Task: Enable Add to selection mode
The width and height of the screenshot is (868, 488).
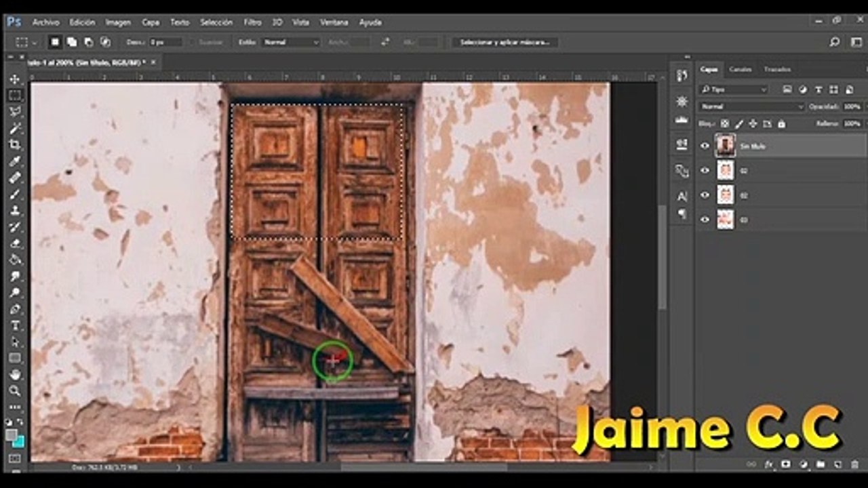Action: click(72, 42)
